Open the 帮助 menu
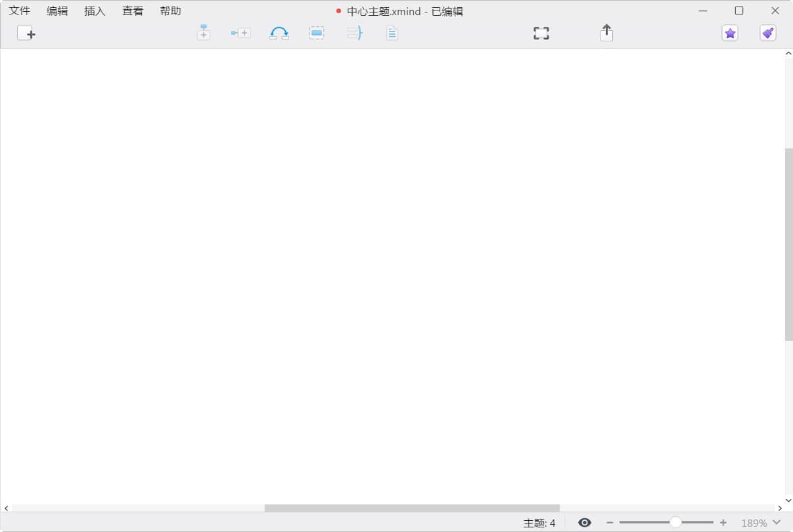 171,11
